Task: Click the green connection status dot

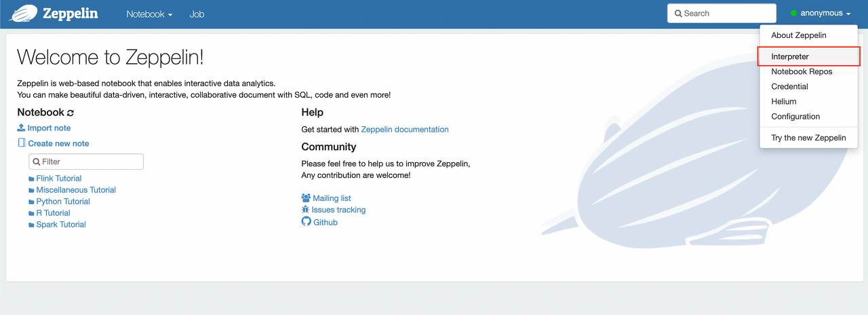Action: (x=793, y=14)
